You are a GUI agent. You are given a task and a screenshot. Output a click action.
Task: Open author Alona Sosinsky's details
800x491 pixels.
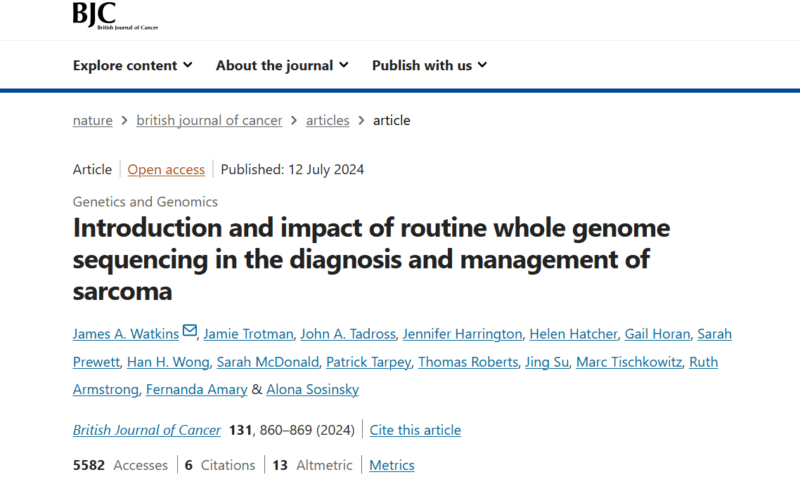(313, 389)
